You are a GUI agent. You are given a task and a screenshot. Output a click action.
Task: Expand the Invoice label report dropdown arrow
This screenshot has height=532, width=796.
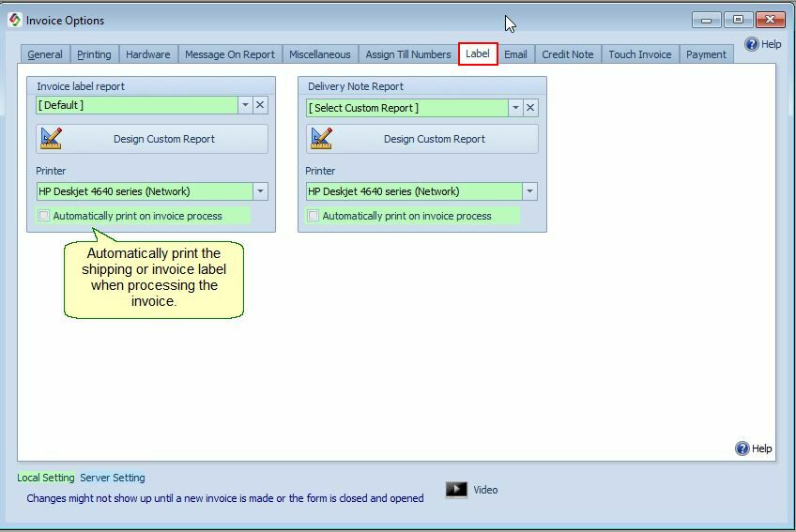[x=245, y=105]
